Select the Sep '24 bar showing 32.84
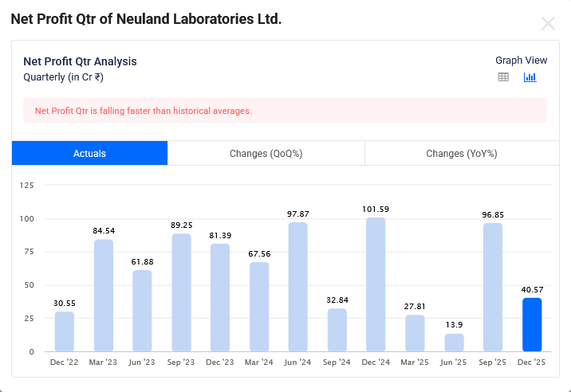Viewport: 571px width, 392px height. pos(337,330)
